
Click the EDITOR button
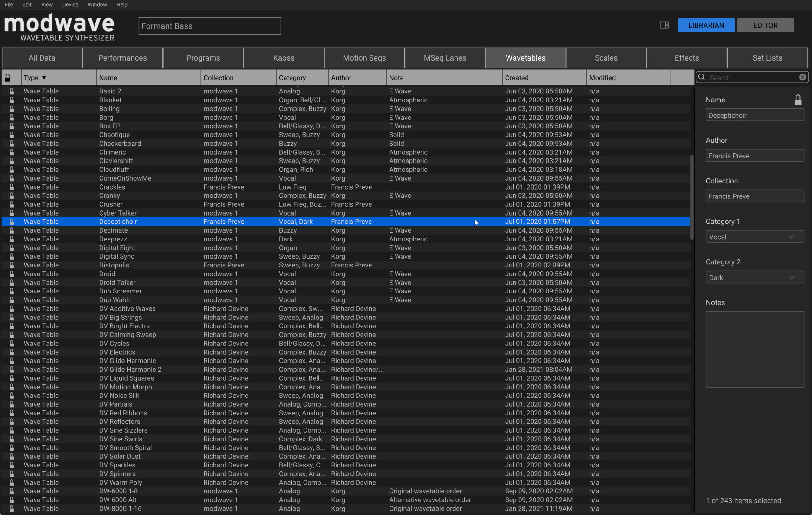[x=765, y=25]
